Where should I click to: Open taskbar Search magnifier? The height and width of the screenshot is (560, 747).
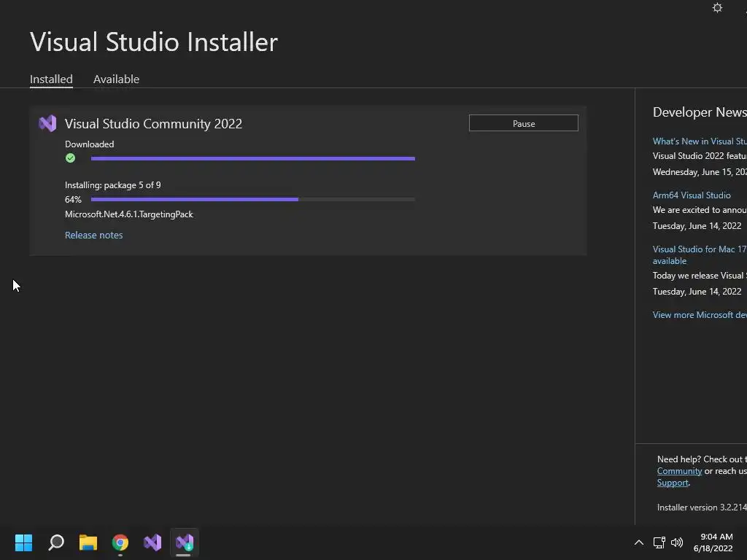click(x=56, y=542)
